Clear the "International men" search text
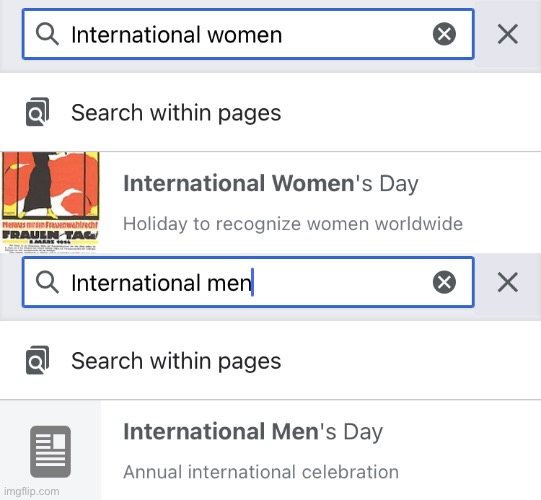541x500 pixels. (444, 282)
